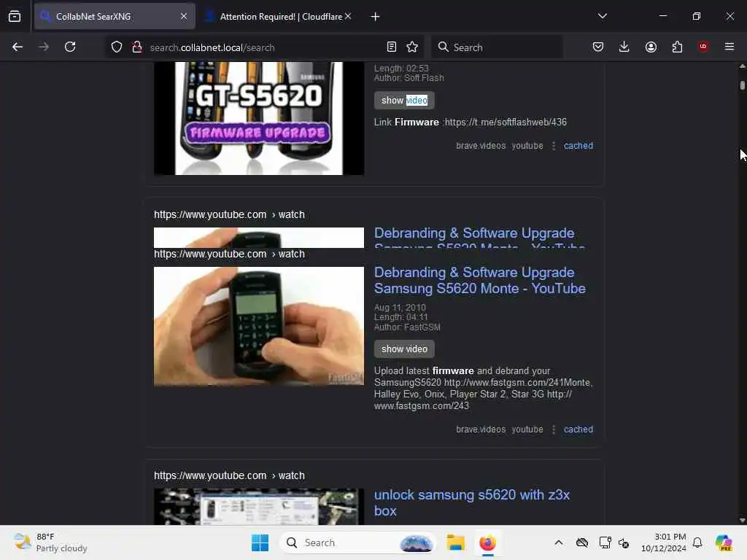Open a new tab with plus button

(375, 17)
